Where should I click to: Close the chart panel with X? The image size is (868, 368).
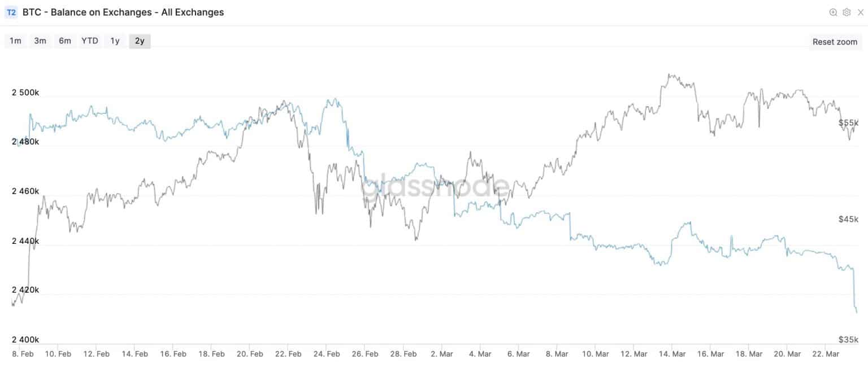(x=860, y=12)
